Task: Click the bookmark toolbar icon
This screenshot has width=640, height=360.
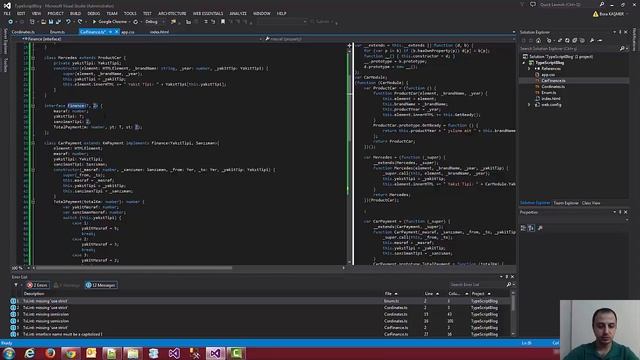Action: [x=223, y=22]
